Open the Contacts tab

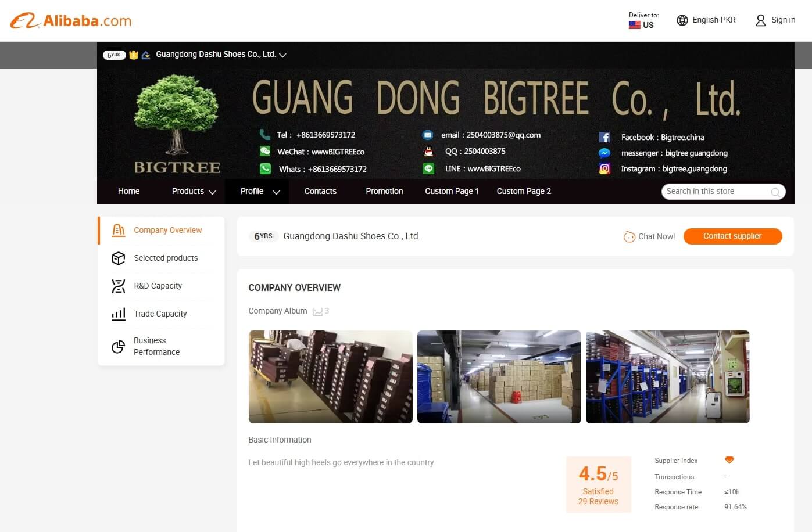320,191
